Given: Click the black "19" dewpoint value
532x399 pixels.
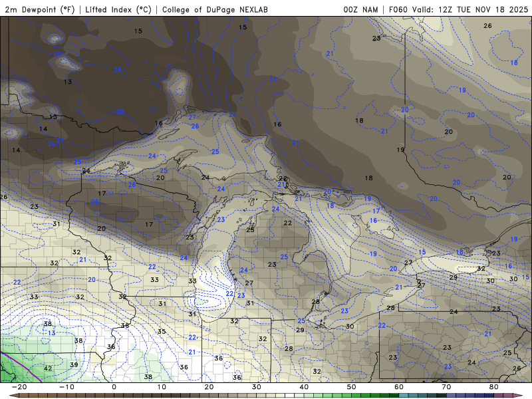Looking at the screenshot, I should [400, 150].
